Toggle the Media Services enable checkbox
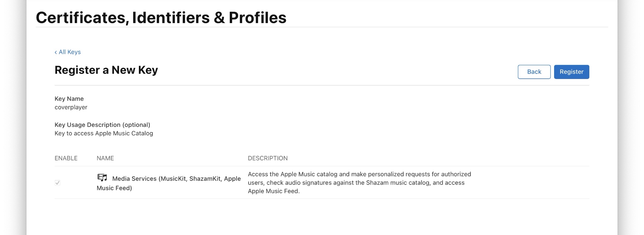 tap(57, 183)
